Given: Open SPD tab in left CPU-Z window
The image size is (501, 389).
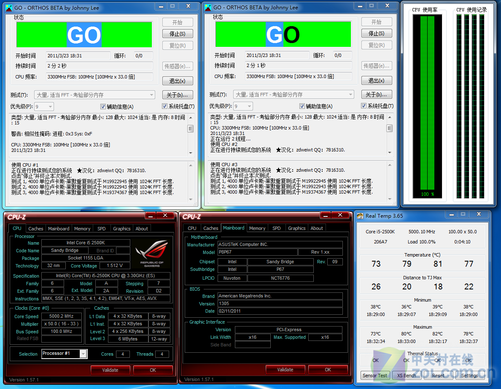Looking at the screenshot, I should [102, 229].
